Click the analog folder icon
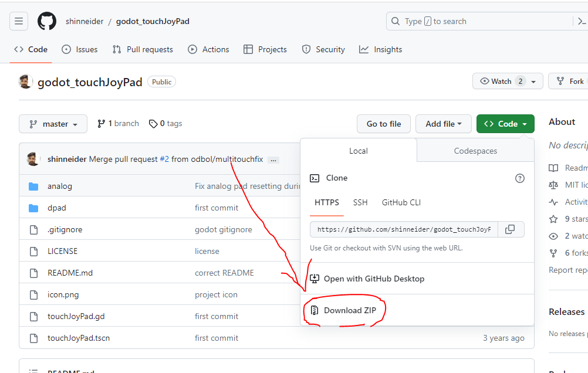The height and width of the screenshot is (373, 588). point(33,186)
